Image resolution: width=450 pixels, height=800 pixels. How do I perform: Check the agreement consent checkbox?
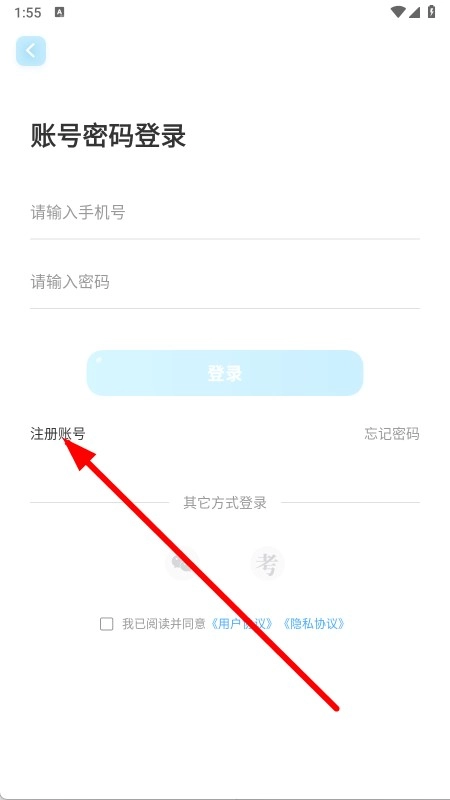pos(107,624)
